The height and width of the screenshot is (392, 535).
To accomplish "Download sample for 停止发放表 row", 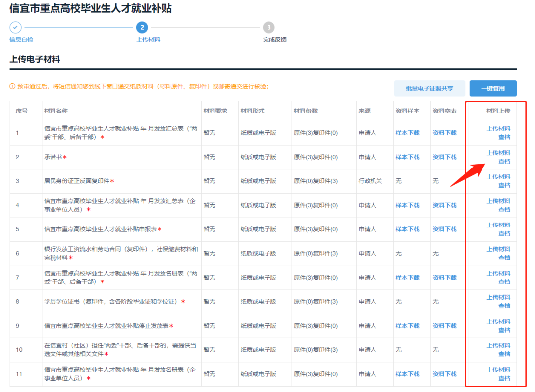I will coord(407,326).
